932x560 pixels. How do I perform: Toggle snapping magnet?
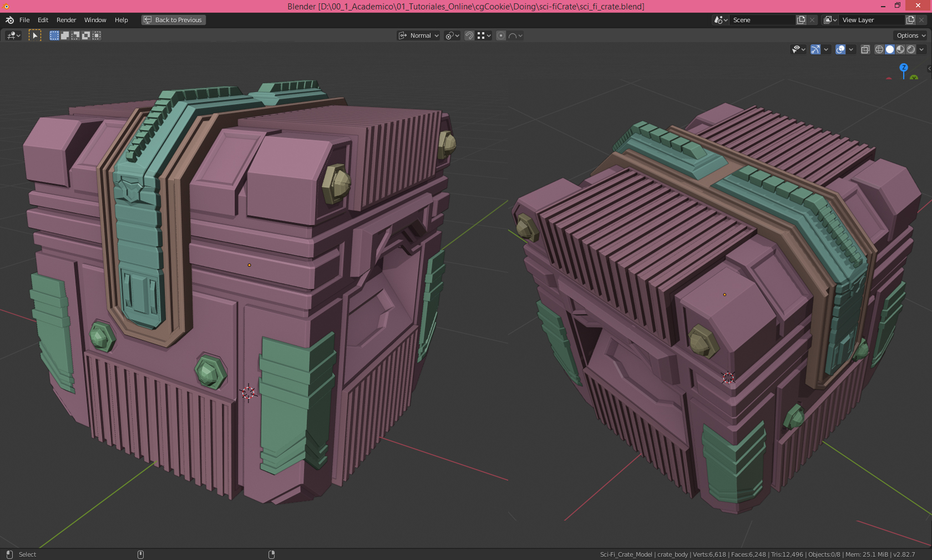[469, 35]
